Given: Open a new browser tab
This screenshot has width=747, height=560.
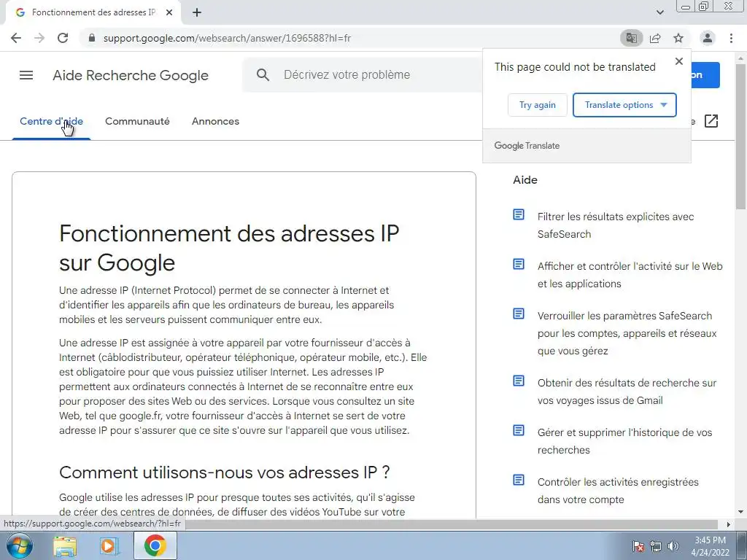Looking at the screenshot, I should (x=197, y=12).
